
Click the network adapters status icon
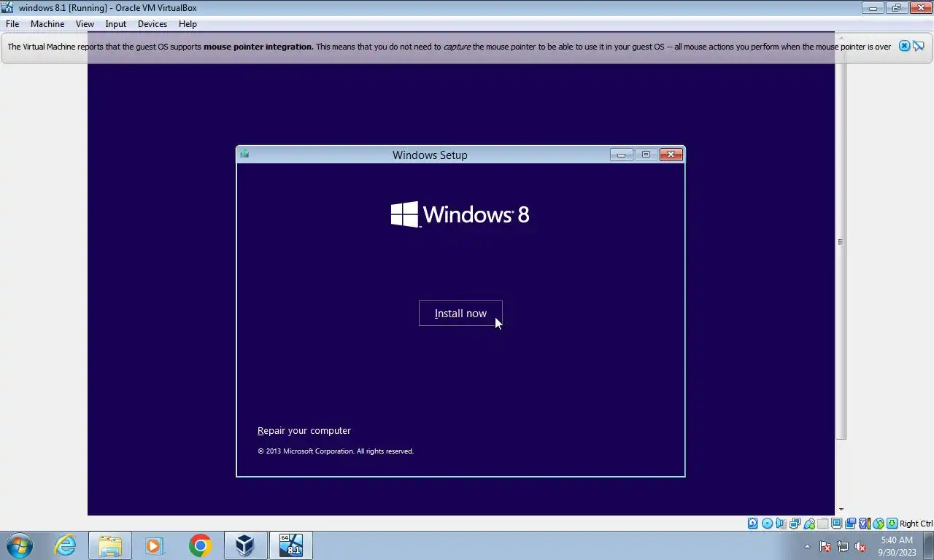coord(795,524)
